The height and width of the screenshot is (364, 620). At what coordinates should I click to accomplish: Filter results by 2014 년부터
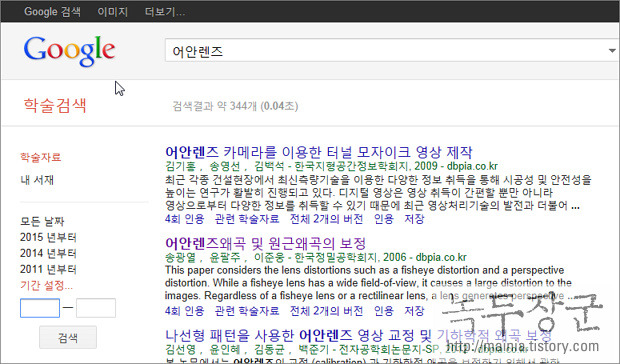pyautogui.click(x=48, y=253)
